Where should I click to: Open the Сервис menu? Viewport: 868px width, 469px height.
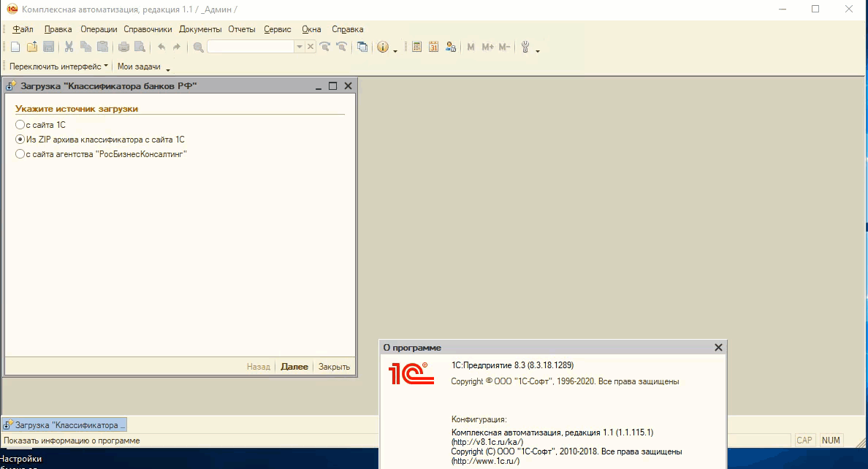(278, 29)
